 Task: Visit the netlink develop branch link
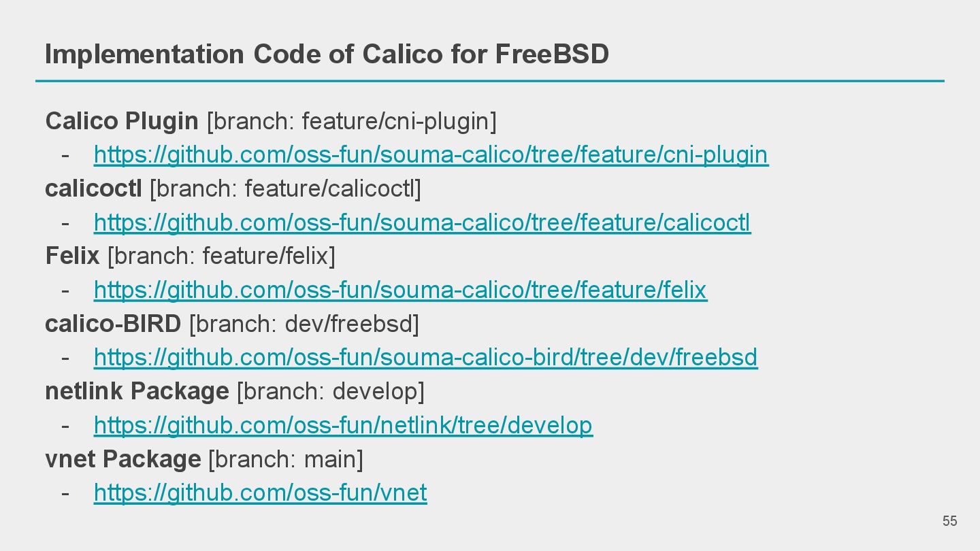point(343,425)
